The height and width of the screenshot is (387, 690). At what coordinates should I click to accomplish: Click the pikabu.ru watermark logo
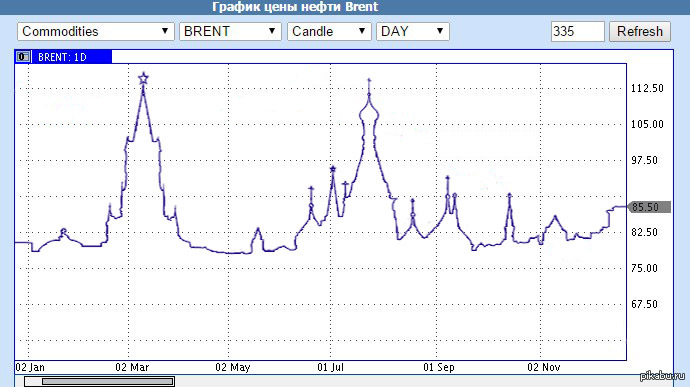click(x=662, y=375)
